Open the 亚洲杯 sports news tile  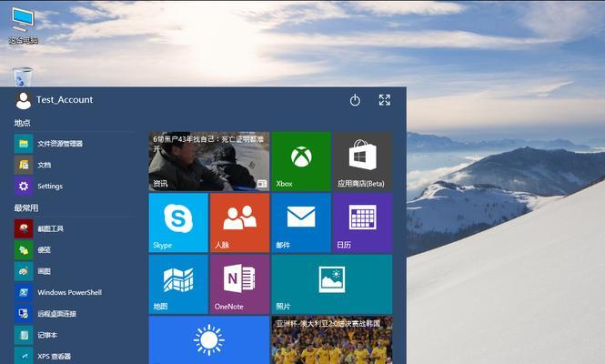click(332, 340)
